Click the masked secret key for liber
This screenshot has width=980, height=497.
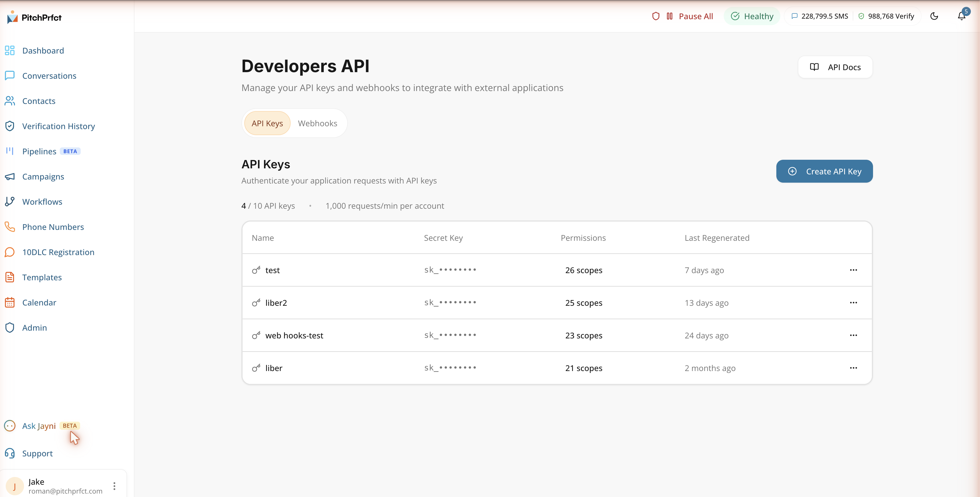[450, 368]
